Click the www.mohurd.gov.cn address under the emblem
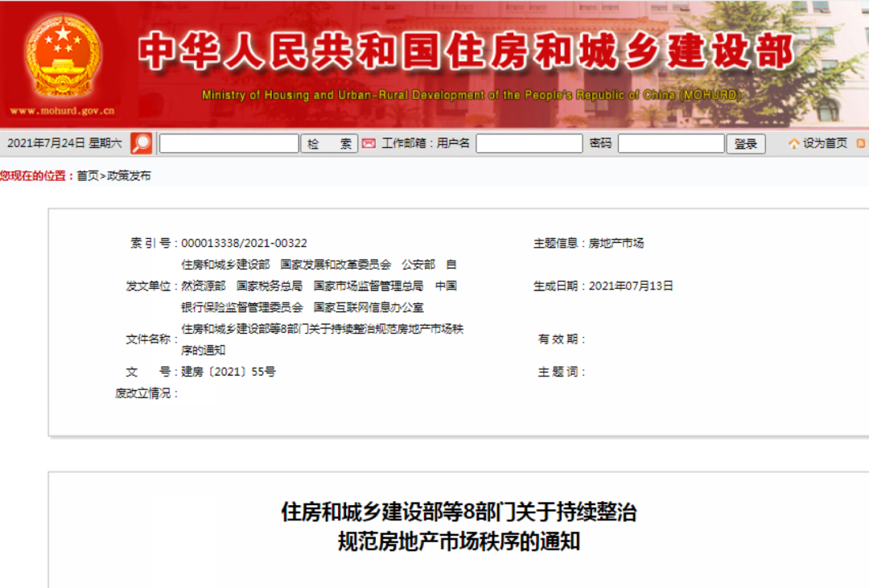This screenshot has width=869, height=588. coord(62,112)
